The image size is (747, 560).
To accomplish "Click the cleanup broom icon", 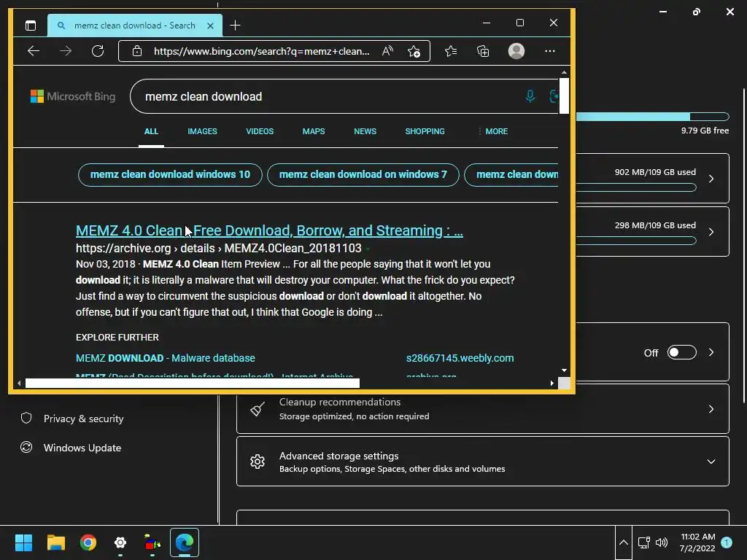I will click(258, 409).
